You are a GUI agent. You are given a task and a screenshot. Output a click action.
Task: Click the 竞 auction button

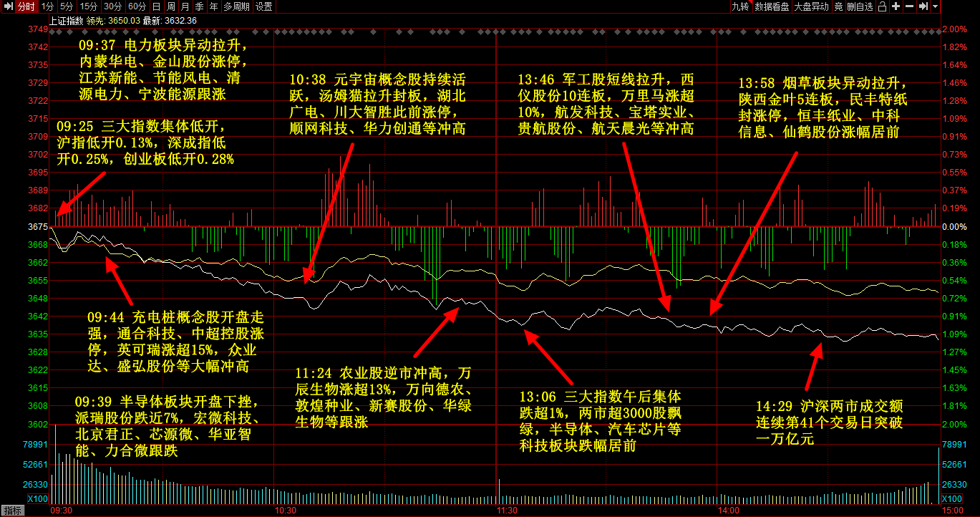[838, 6]
